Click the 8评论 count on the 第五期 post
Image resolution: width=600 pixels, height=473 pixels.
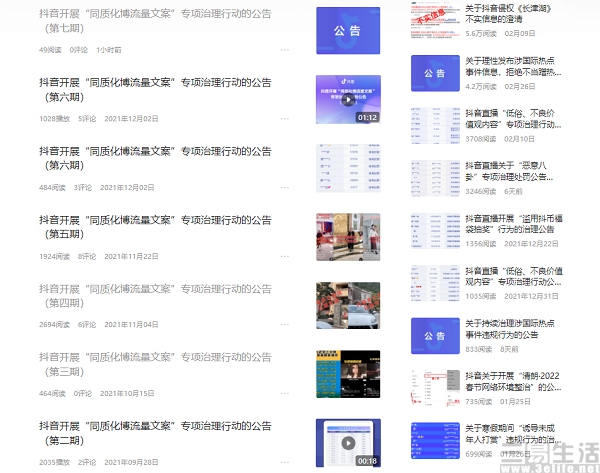(x=87, y=256)
